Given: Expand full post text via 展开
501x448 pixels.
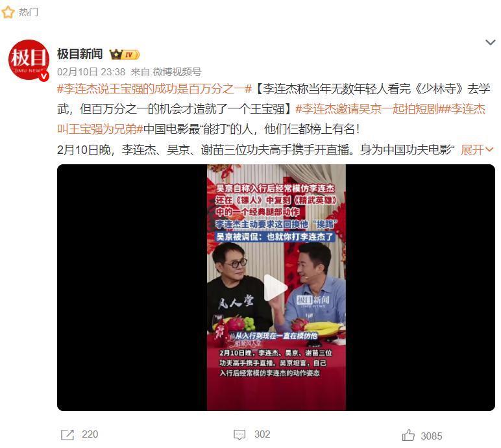Looking at the screenshot, I should [x=477, y=149].
